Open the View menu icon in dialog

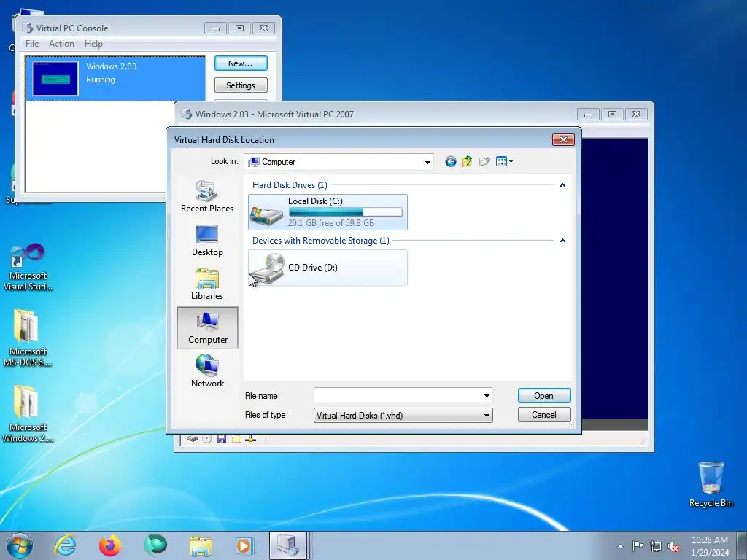505,161
